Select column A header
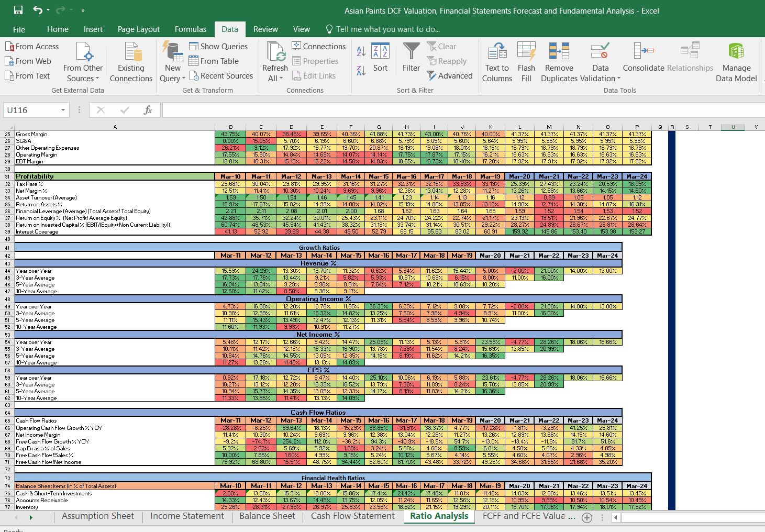765x532 pixels. pos(115,127)
